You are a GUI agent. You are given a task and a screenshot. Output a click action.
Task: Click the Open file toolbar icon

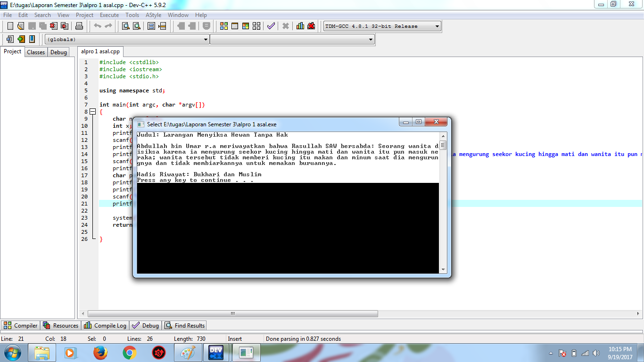(21, 26)
